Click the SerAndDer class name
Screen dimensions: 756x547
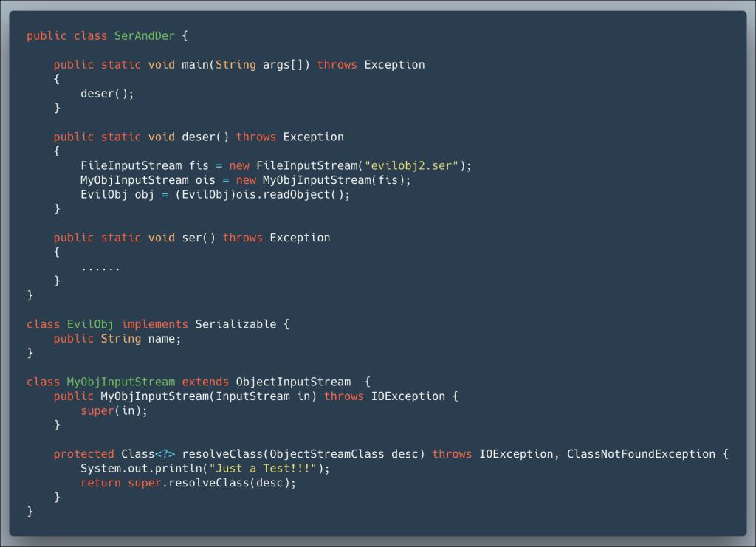click(144, 36)
